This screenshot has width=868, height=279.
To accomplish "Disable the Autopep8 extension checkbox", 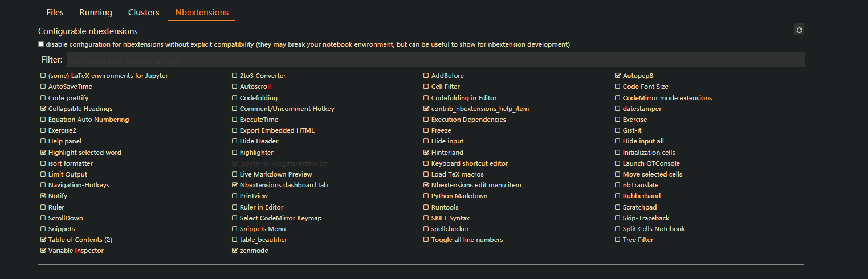I will tap(618, 76).
